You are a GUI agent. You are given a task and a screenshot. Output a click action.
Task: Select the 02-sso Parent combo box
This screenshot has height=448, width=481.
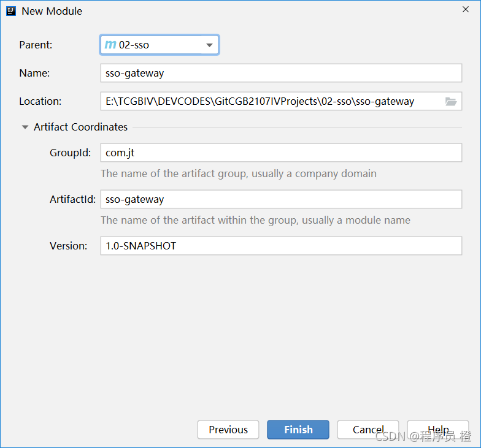click(x=160, y=45)
